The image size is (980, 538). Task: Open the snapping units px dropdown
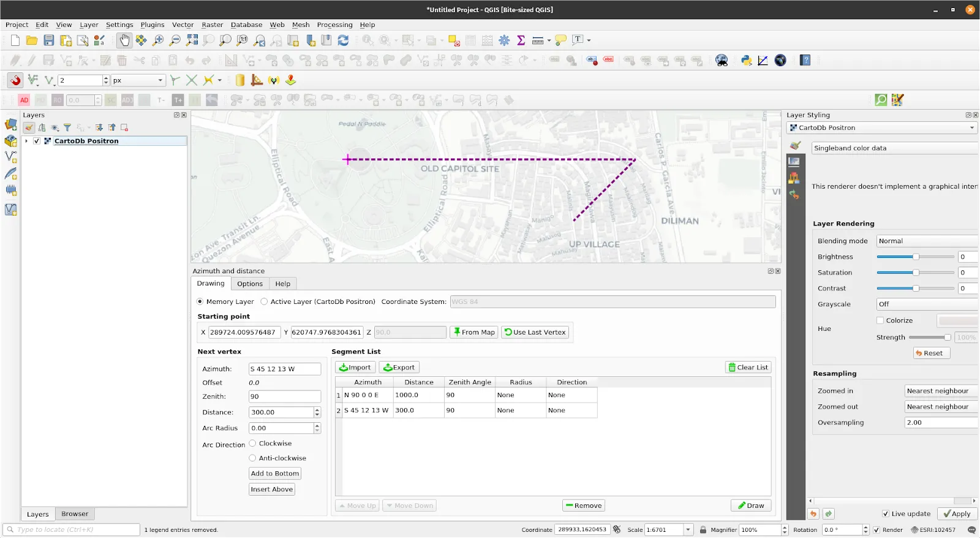tap(138, 80)
